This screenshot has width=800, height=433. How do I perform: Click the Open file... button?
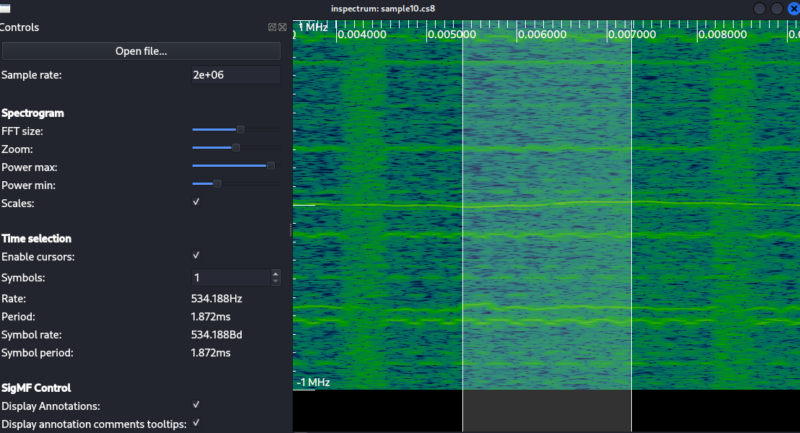[141, 51]
